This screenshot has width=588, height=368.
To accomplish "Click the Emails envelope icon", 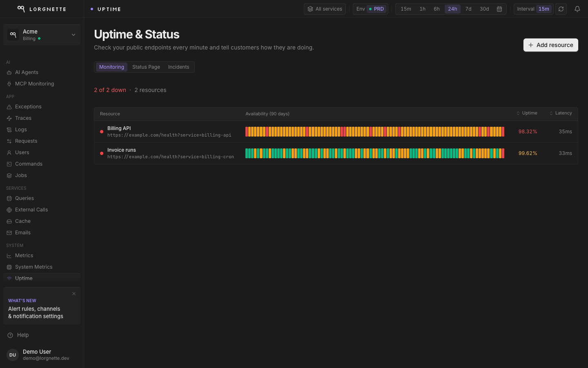I will tap(9, 233).
